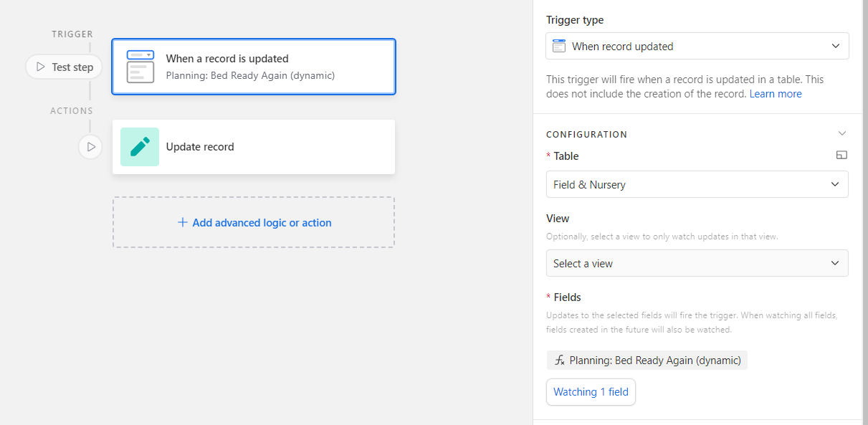Screen dimensions: 868x425
Task: Click the record-updated trigger icon in the trigger card
Action: click(140, 67)
